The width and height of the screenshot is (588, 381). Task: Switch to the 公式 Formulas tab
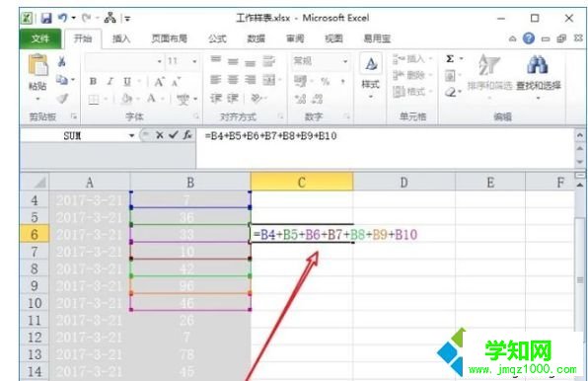(x=217, y=38)
